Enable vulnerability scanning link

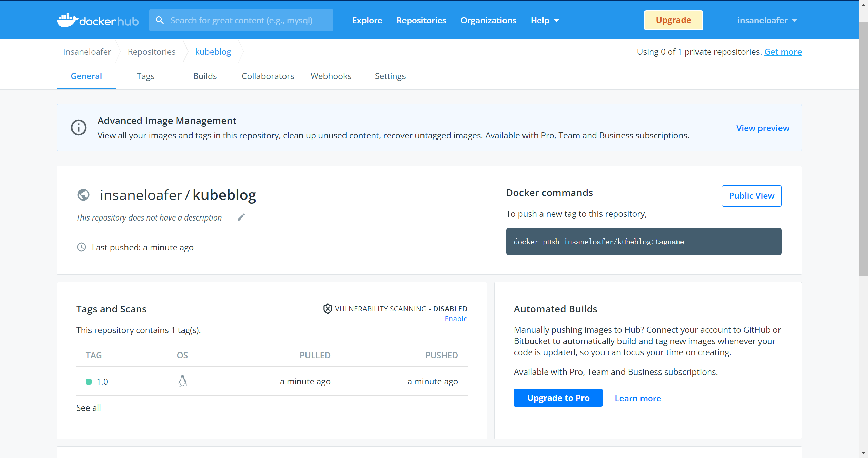[456, 319]
